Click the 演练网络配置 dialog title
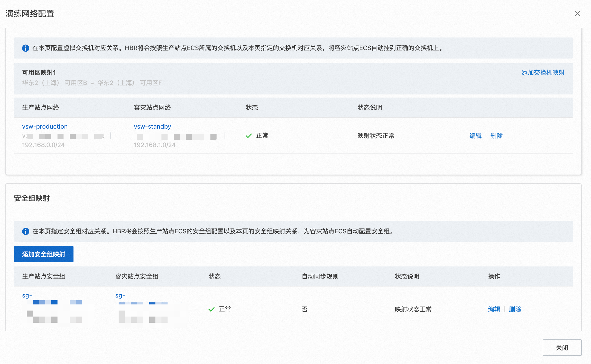This screenshot has width=591, height=364. (x=30, y=14)
